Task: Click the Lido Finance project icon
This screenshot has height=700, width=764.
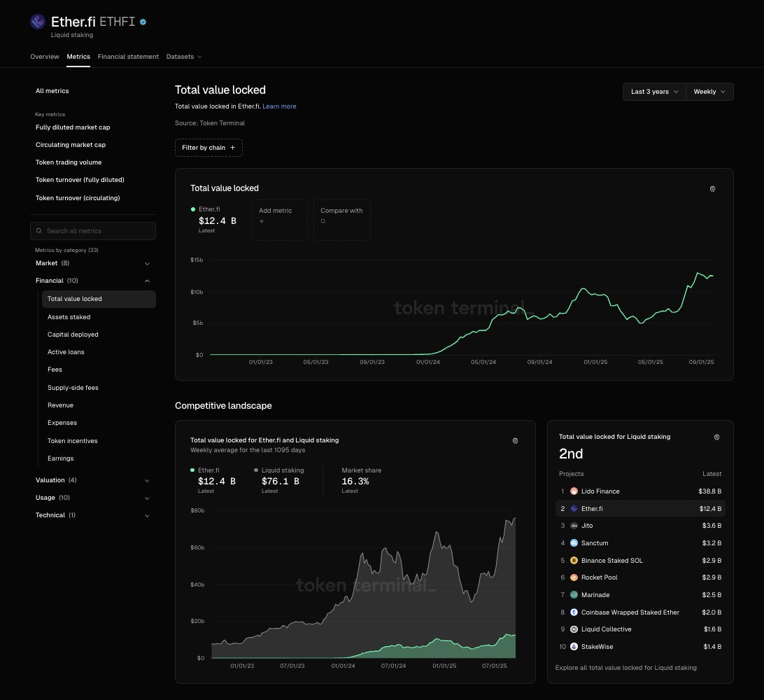Action: (x=574, y=491)
